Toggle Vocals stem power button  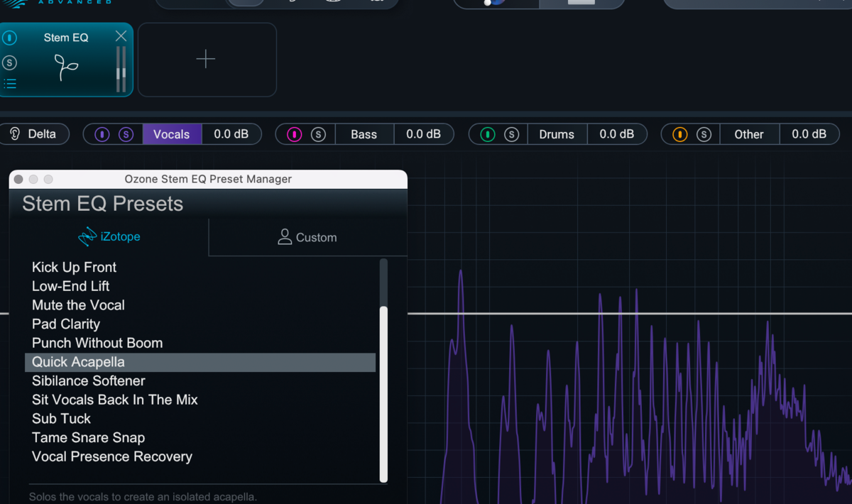[x=102, y=134]
